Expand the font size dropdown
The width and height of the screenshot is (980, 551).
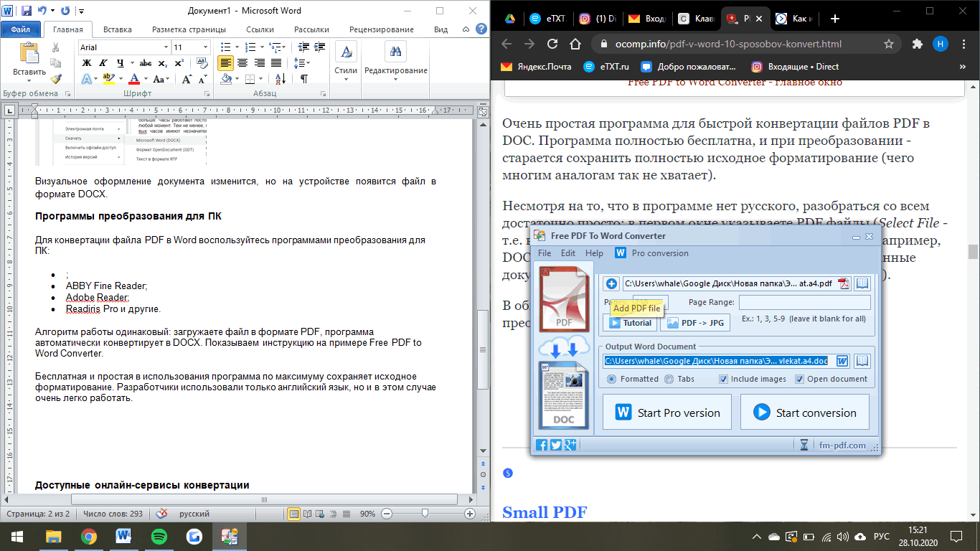click(207, 47)
